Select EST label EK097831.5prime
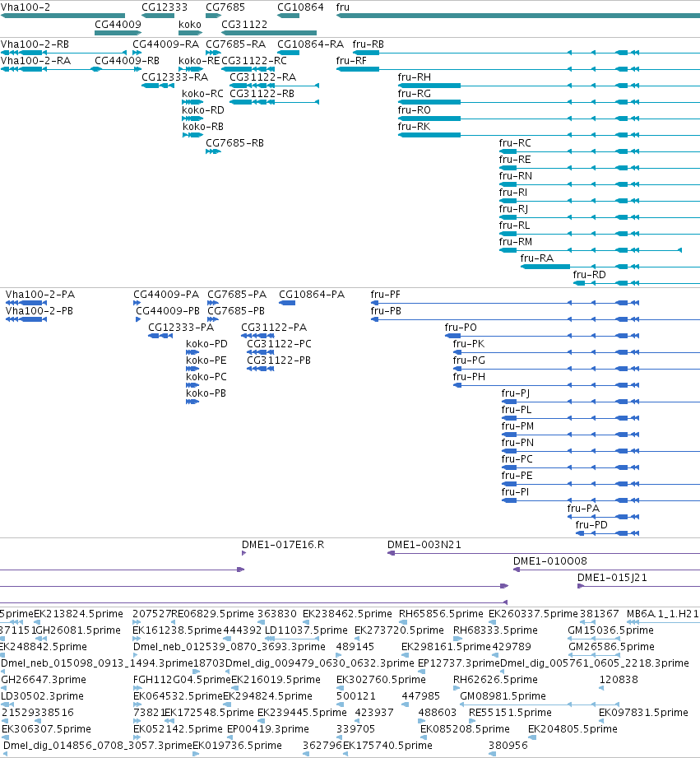 tap(643, 712)
